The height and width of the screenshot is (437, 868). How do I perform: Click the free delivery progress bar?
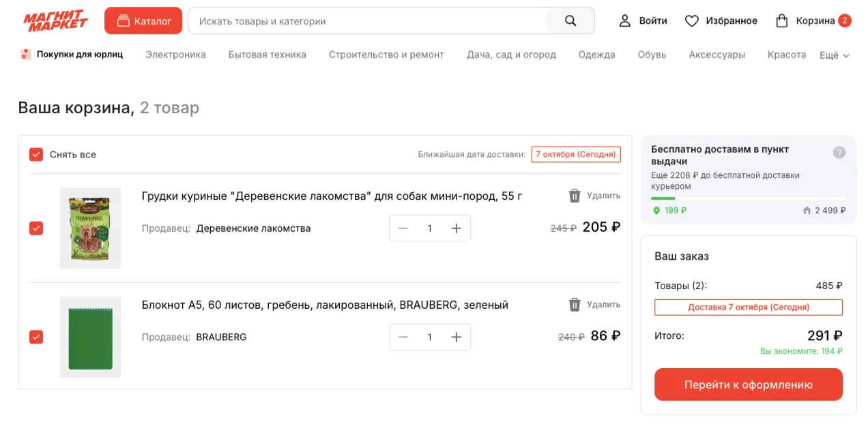pyautogui.click(x=749, y=198)
